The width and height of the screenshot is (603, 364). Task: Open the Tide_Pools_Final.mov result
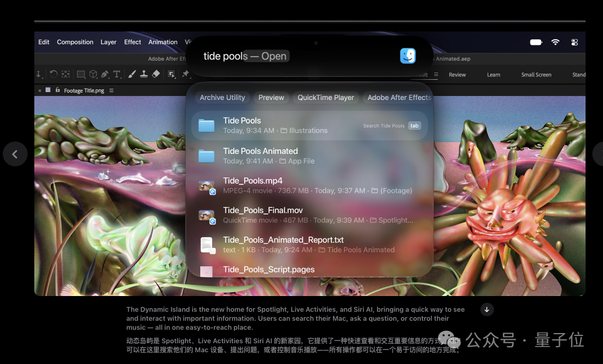coord(309,215)
